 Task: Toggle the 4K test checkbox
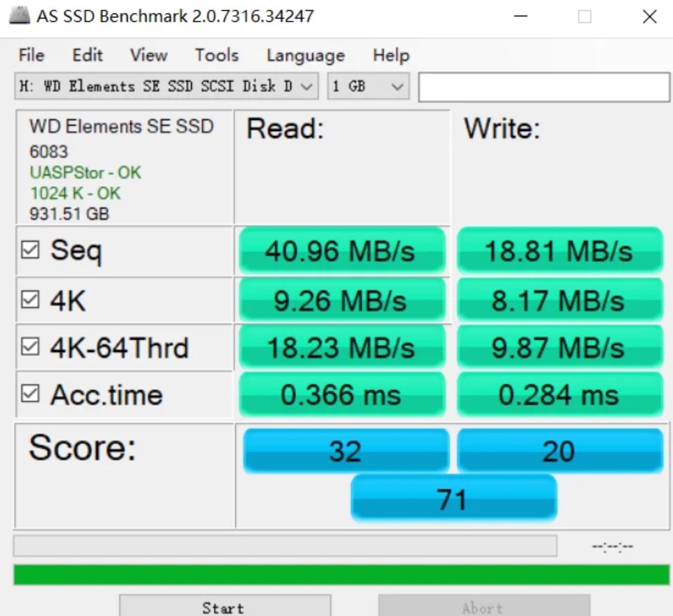pyautogui.click(x=30, y=300)
